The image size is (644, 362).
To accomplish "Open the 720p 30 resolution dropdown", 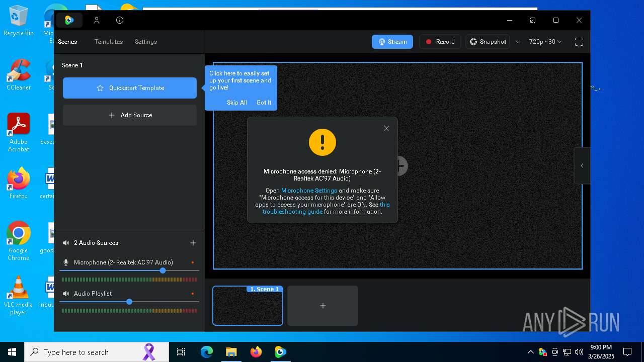I will (x=545, y=42).
